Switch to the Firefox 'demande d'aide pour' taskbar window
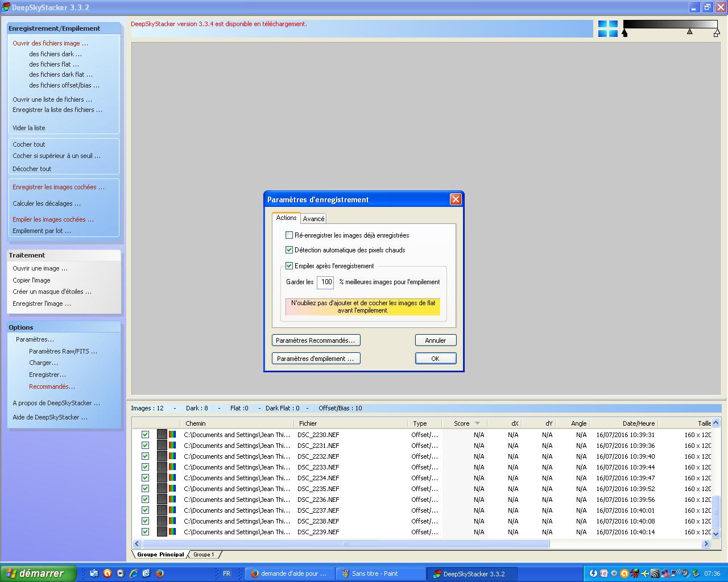This screenshot has width=728, height=582. [289, 573]
